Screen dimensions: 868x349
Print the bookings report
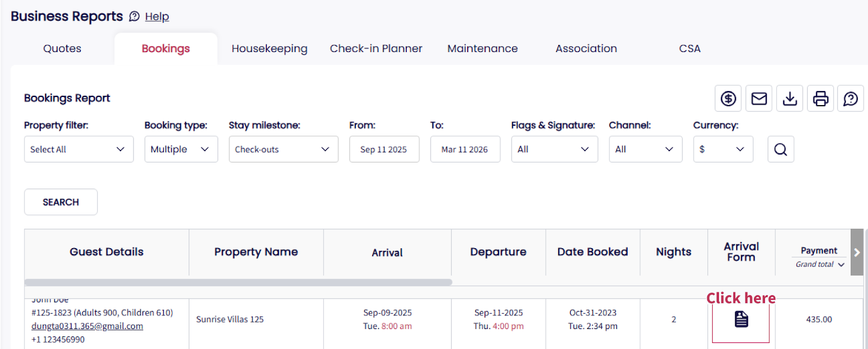[820, 99]
